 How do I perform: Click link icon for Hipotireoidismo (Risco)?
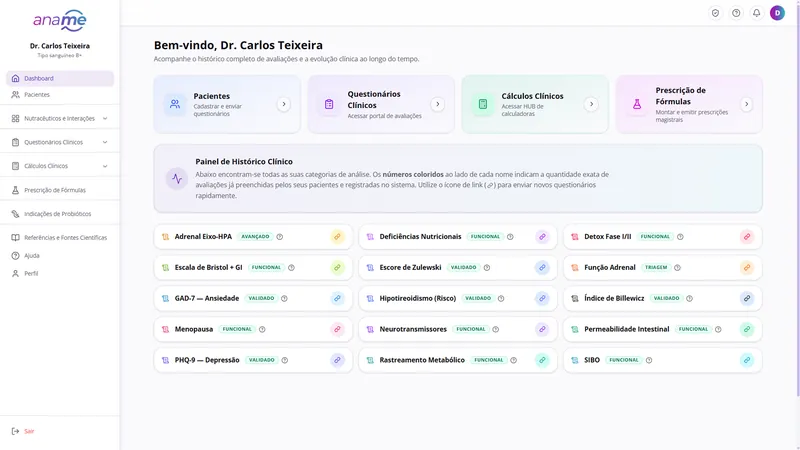(542, 298)
